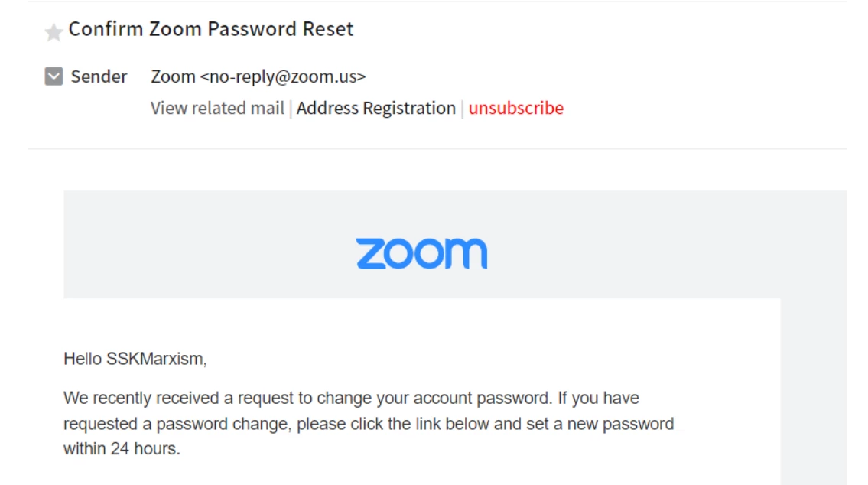Click the Confirm Zoom Password Reset subject
The image size is (868, 485).
[x=211, y=29]
